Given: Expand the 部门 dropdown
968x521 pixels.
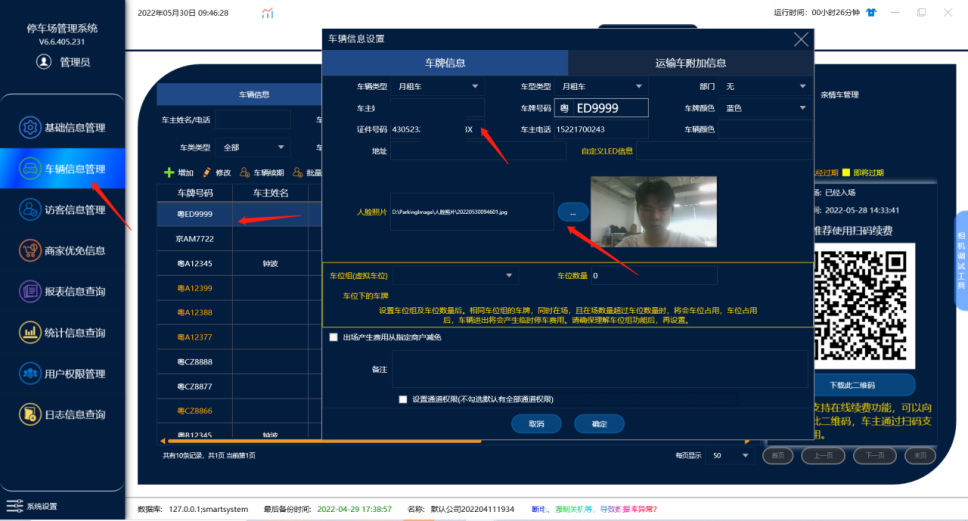Looking at the screenshot, I should pos(803,86).
